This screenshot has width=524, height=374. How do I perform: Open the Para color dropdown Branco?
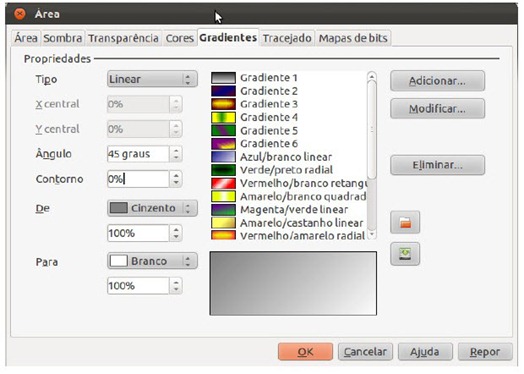pos(152,261)
